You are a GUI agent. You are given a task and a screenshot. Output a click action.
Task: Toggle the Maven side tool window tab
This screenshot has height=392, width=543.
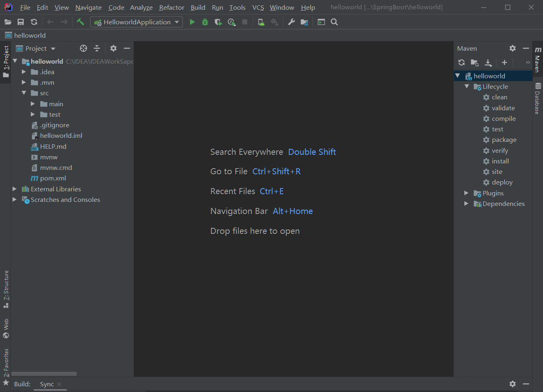(538, 59)
